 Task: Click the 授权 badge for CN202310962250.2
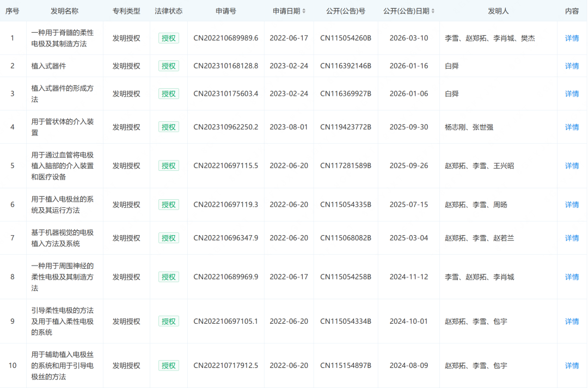168,127
